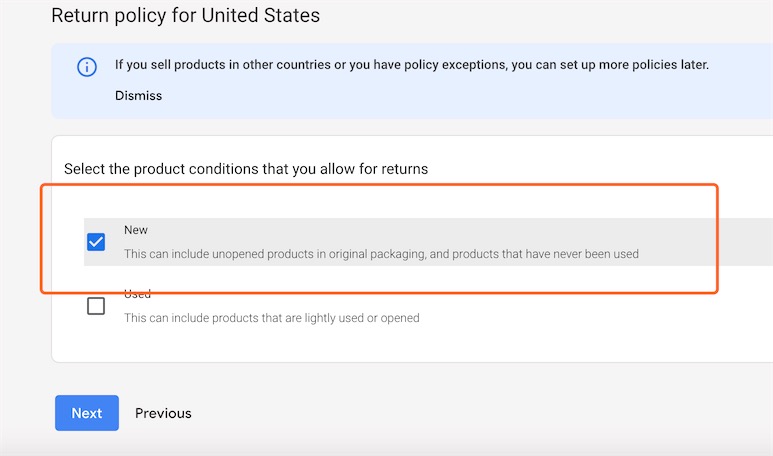Uncheck the New product condition checkbox
773x456 pixels.
(96, 242)
